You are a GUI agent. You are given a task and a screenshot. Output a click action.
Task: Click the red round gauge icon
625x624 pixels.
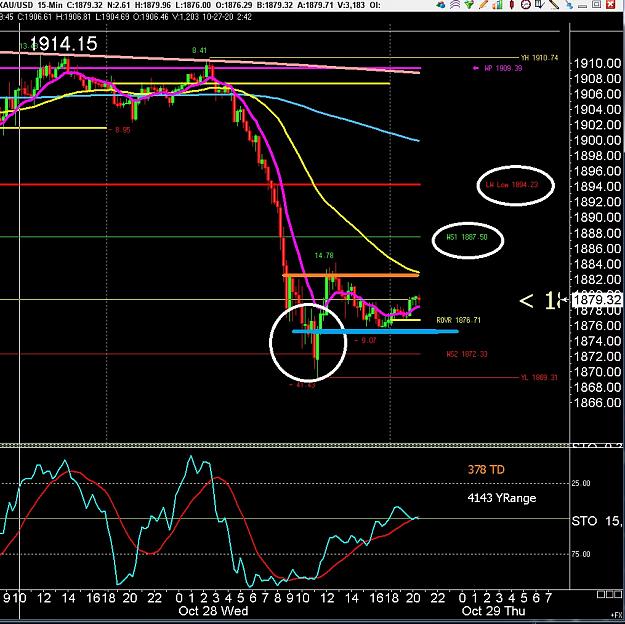coord(525,5)
